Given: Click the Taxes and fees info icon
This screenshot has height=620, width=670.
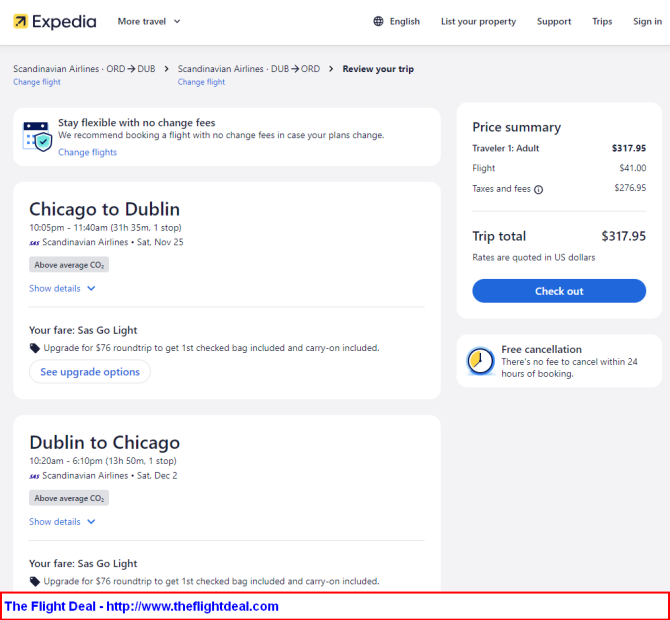Looking at the screenshot, I should coord(538,189).
